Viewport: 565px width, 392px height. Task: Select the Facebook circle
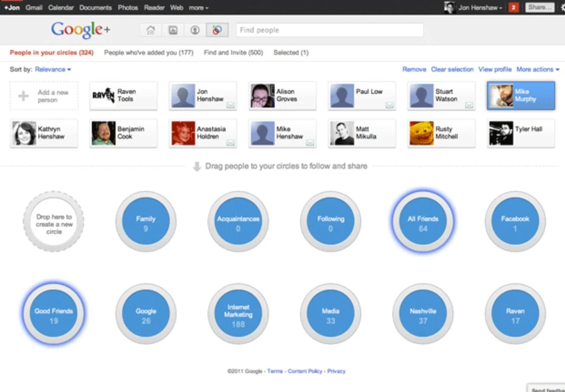pyautogui.click(x=515, y=222)
